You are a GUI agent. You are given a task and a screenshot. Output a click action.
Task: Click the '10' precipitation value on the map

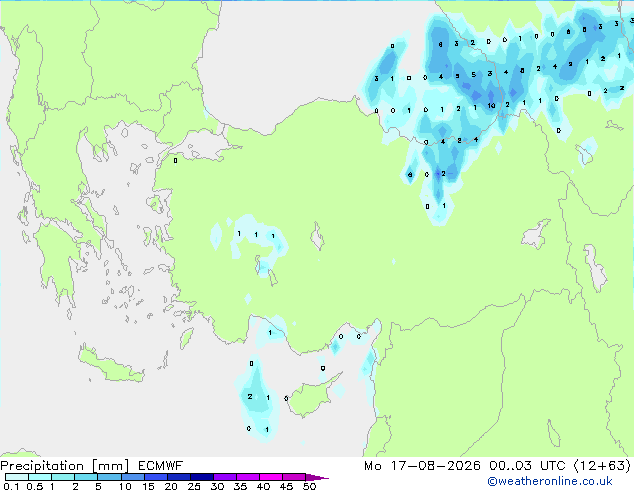coord(491,106)
